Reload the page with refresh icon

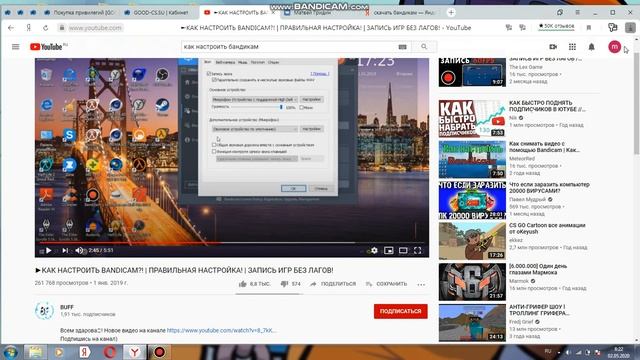pos(45,28)
